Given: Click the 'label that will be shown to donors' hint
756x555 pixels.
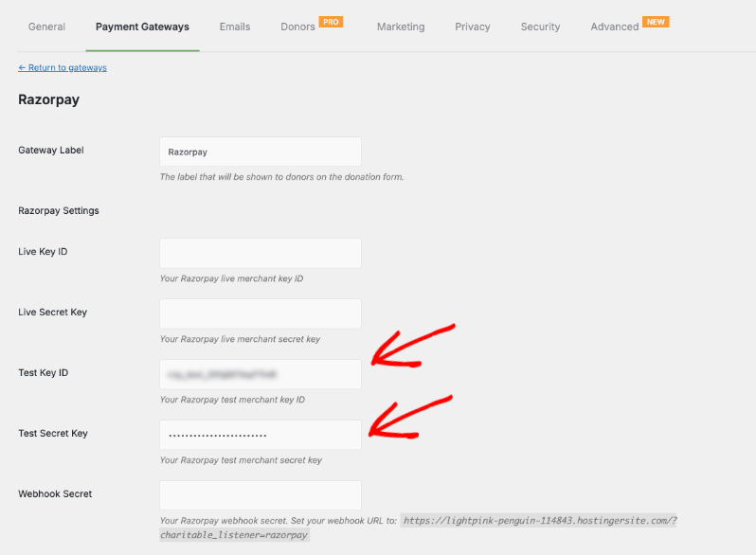Looking at the screenshot, I should 281,177.
